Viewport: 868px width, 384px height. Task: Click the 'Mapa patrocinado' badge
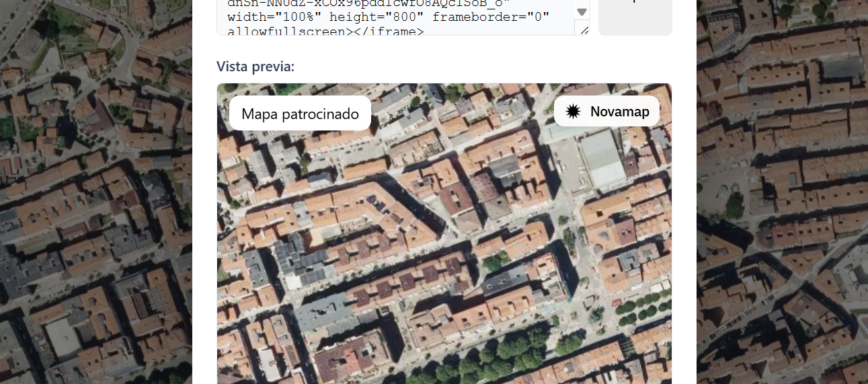[300, 113]
